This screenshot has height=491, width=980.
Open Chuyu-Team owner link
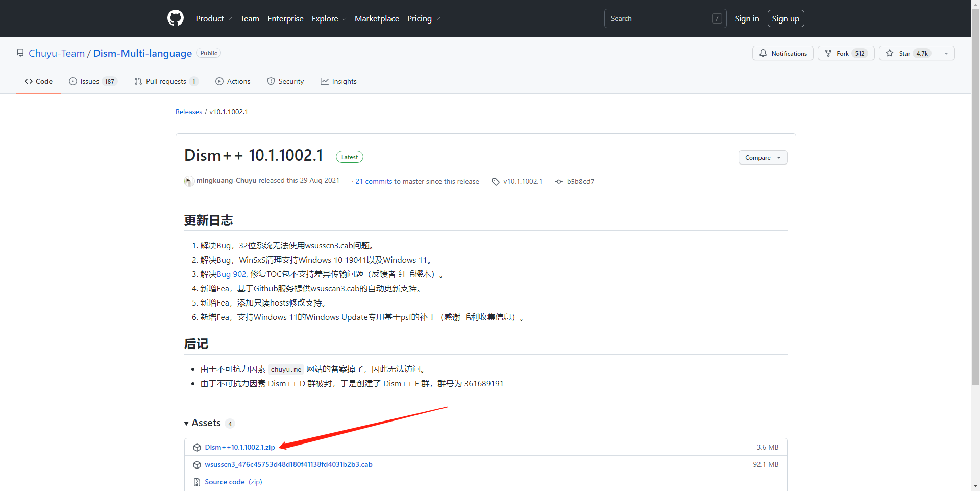(x=57, y=53)
